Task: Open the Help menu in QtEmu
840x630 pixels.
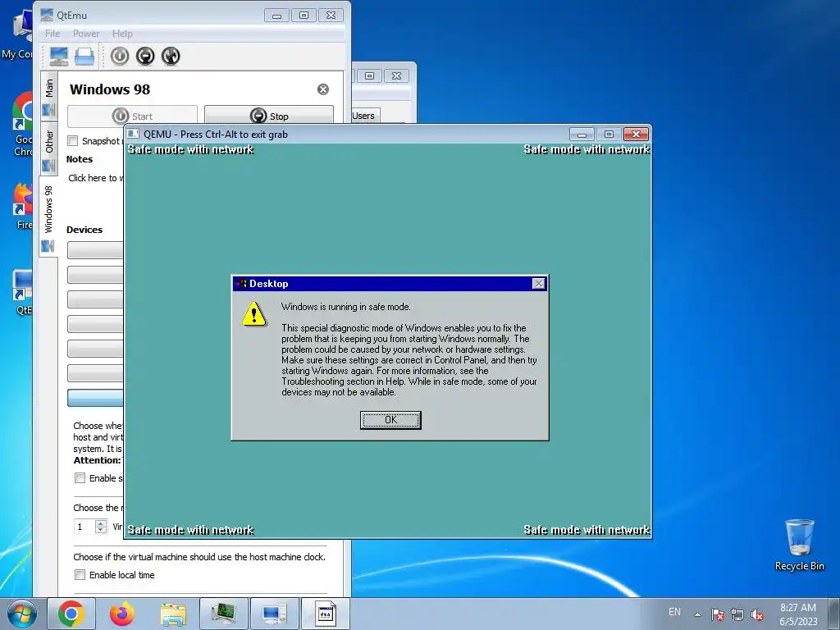Action: 122,33
